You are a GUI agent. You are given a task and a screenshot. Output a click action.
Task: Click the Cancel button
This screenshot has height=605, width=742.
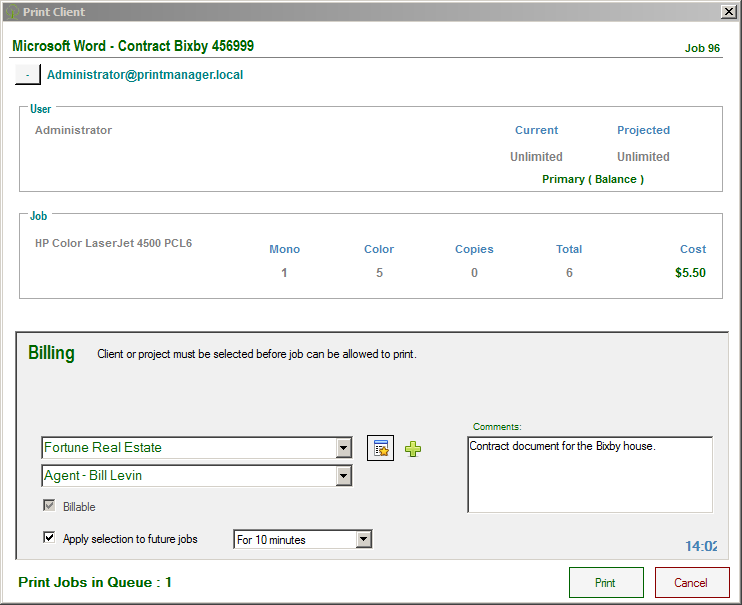click(x=691, y=582)
